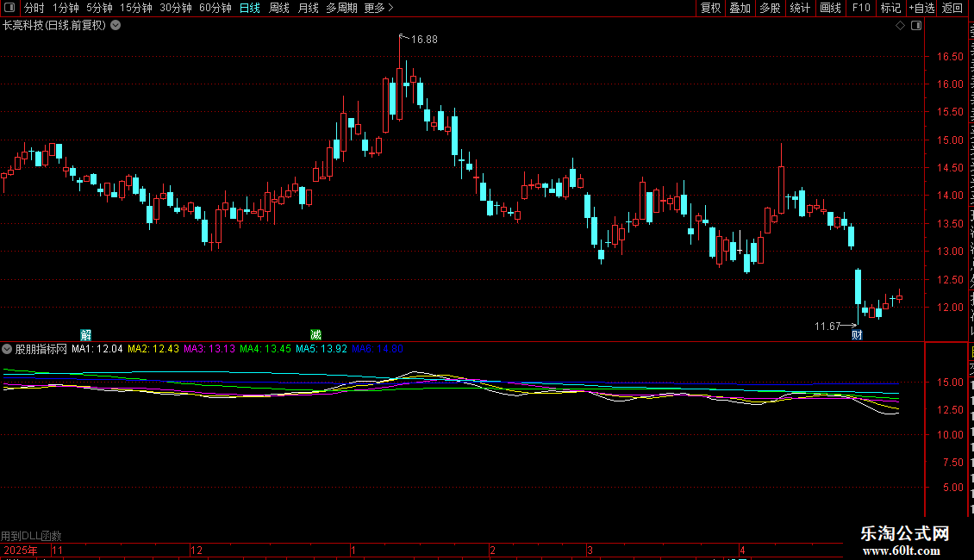Viewport: 974px width, 560px height.
Task: Click the 返回 back button
Action: (952, 8)
